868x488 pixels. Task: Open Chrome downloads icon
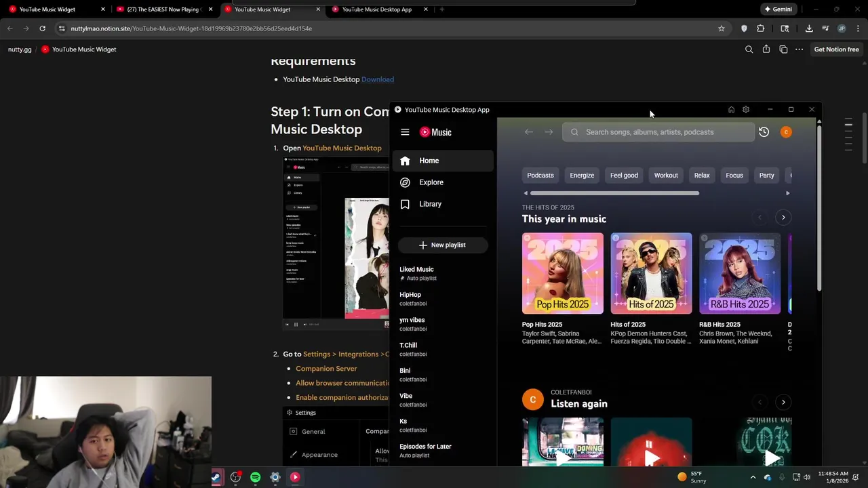(x=809, y=28)
